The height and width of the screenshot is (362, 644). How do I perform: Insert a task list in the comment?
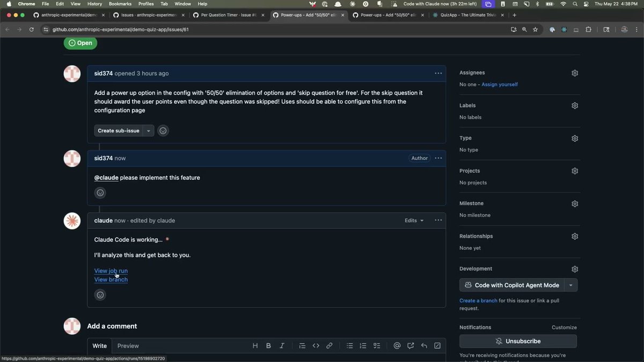coord(377,346)
